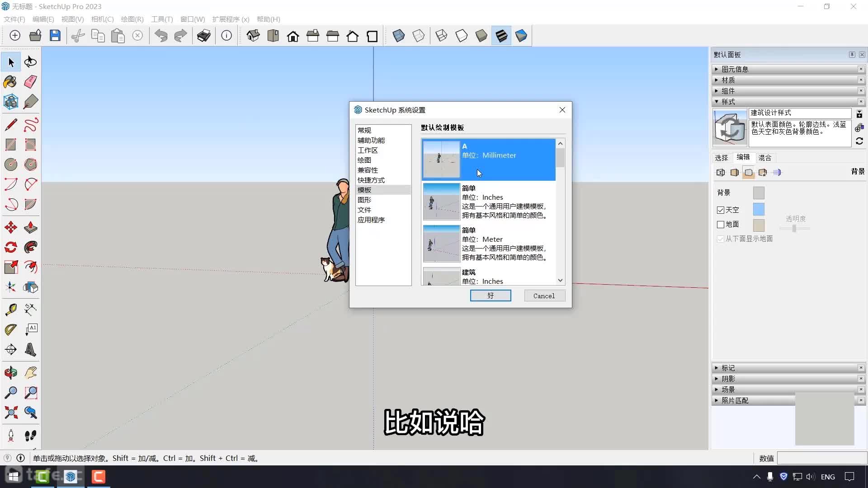This screenshot has width=868, height=488.
Task: Check the 地面 ground checkbox
Action: pos(721,225)
